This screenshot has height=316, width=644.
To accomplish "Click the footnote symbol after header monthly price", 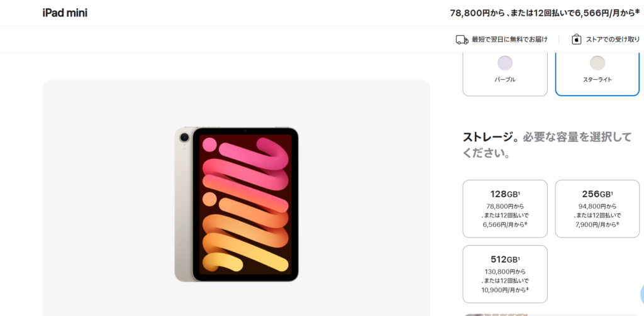I will click(x=637, y=11).
